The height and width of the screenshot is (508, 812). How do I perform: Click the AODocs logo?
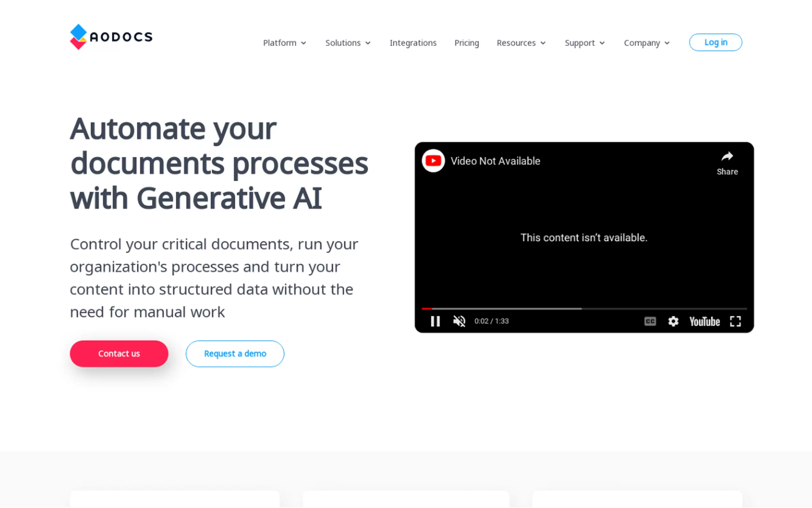(x=111, y=36)
